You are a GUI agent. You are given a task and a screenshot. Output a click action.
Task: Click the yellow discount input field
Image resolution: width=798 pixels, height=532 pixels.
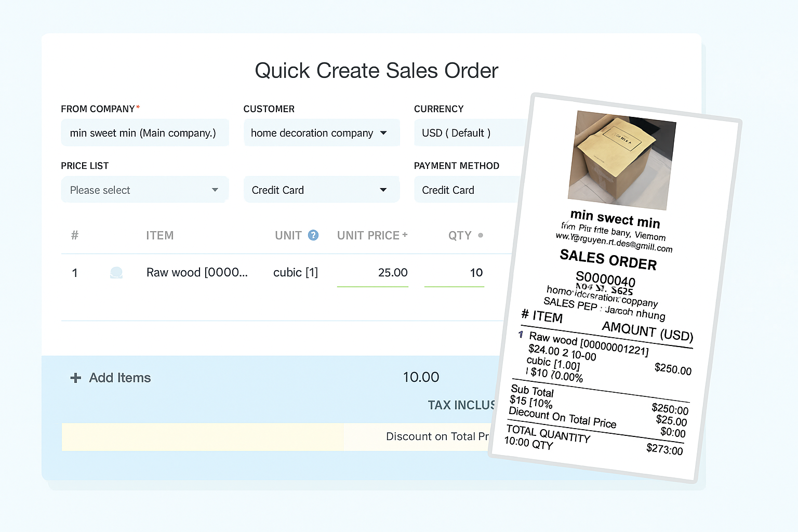203,437
